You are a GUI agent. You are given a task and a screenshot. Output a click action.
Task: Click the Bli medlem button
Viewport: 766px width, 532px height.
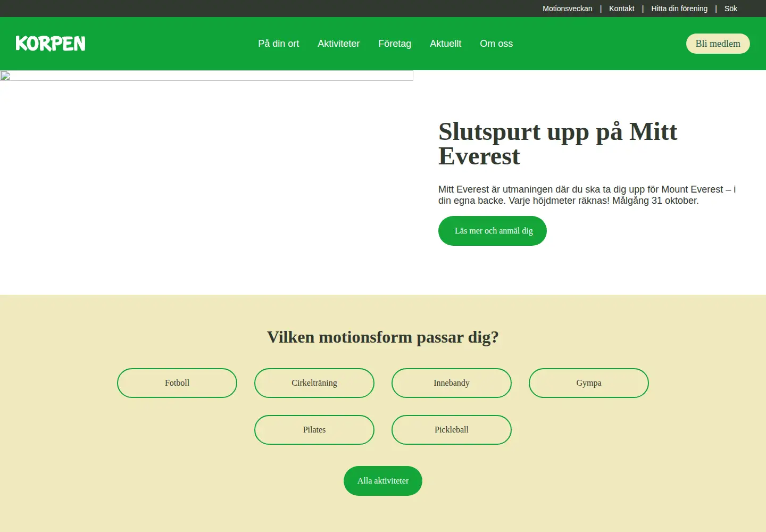[718, 44]
